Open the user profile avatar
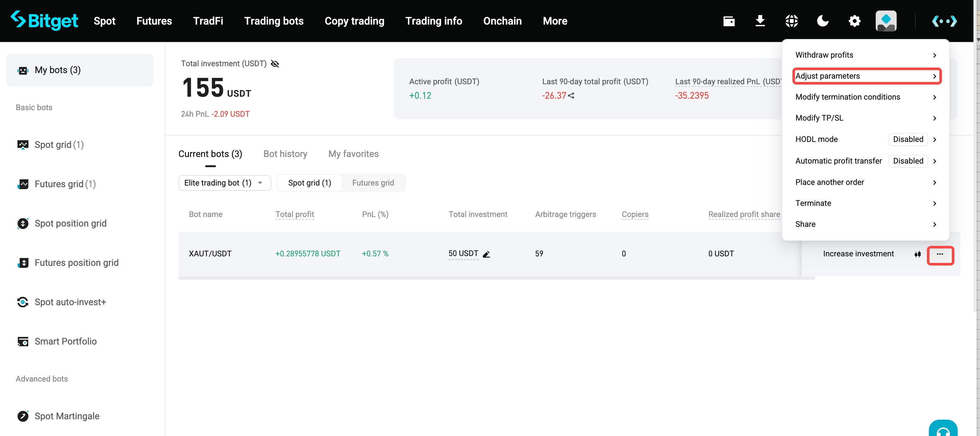This screenshot has width=980, height=436. click(x=886, y=21)
